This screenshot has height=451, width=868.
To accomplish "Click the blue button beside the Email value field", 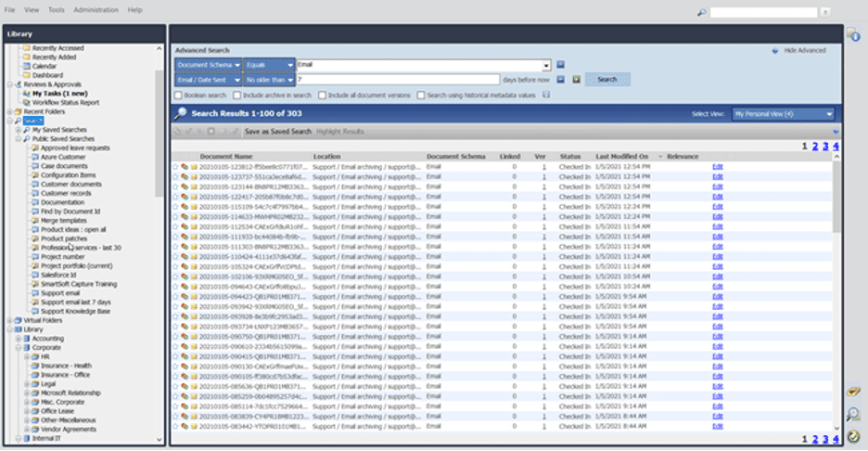I will click(561, 65).
